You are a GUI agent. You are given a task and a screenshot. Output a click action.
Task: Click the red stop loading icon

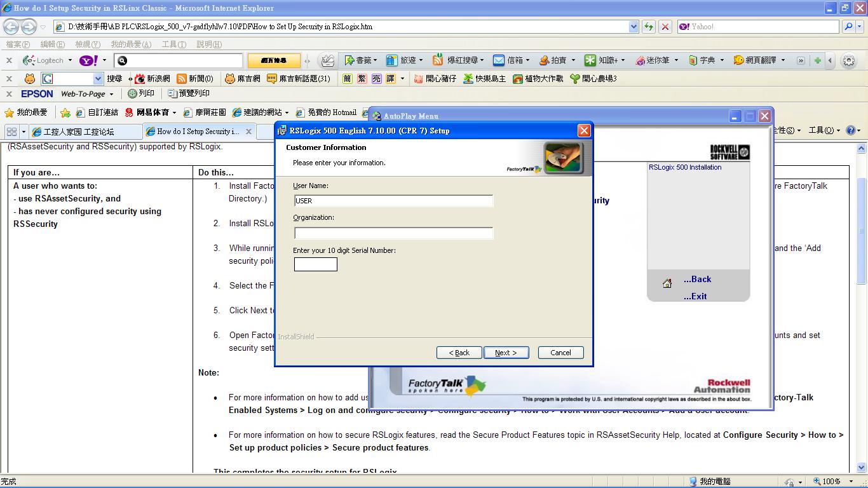(x=665, y=27)
